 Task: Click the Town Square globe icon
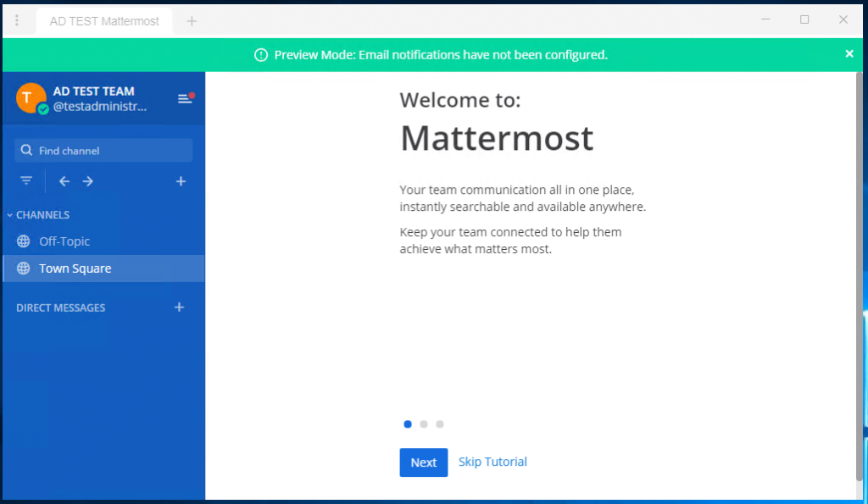(x=23, y=269)
